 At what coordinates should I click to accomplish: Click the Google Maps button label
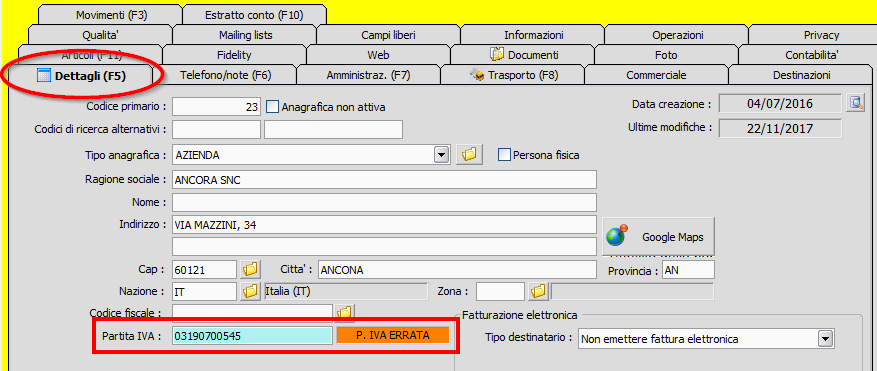672,237
